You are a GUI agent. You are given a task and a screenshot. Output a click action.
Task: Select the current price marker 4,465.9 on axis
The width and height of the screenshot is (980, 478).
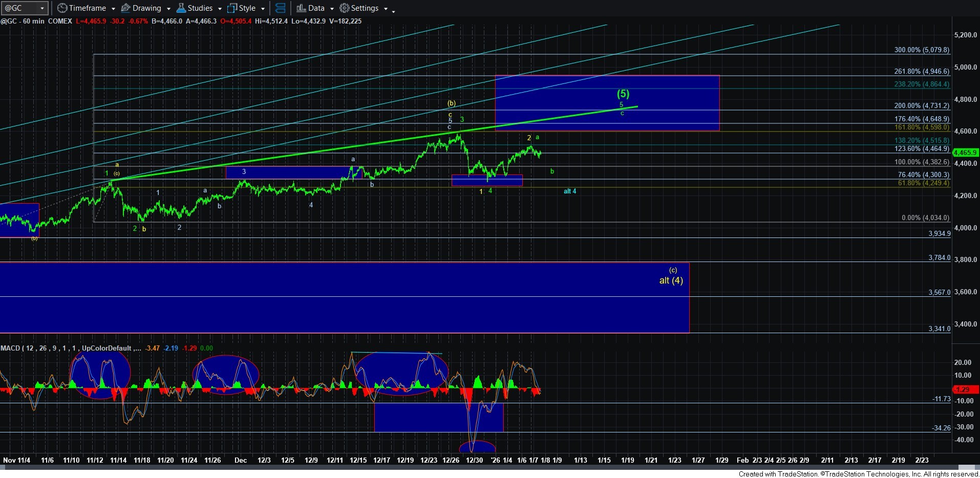click(965, 153)
